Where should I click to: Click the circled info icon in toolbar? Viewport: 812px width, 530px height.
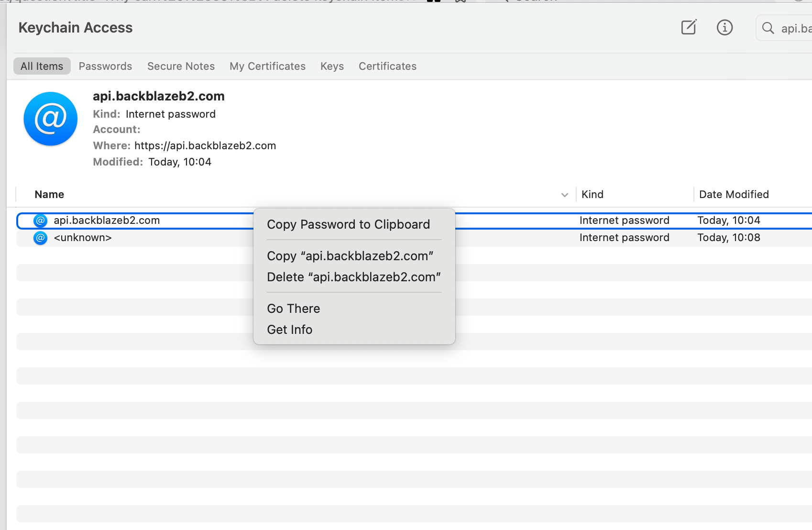tap(724, 28)
